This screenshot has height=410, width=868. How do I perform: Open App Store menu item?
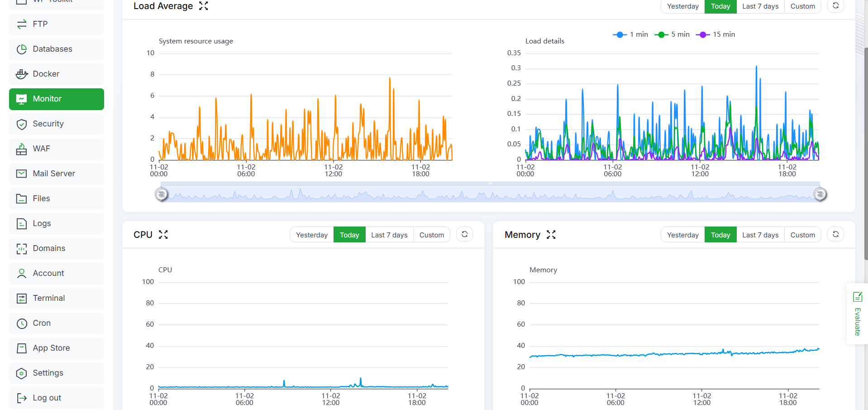(x=57, y=348)
